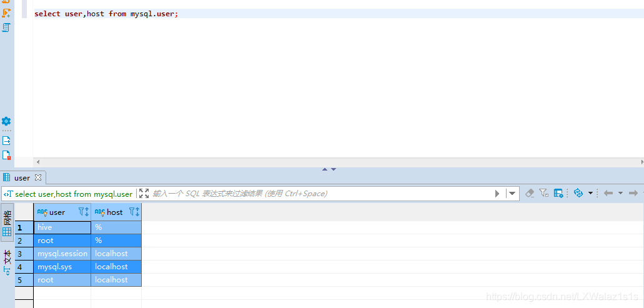Select the root cell in row 2
The width and height of the screenshot is (644, 308).
[62, 241]
